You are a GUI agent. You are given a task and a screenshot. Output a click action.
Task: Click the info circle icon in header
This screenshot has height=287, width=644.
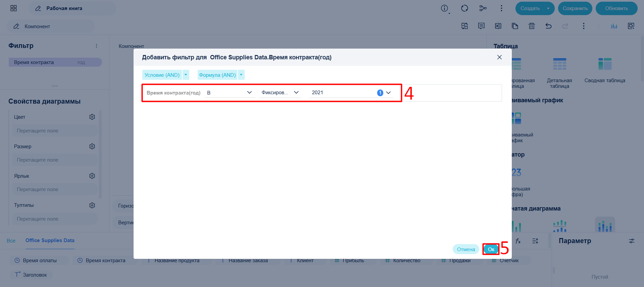[x=444, y=8]
